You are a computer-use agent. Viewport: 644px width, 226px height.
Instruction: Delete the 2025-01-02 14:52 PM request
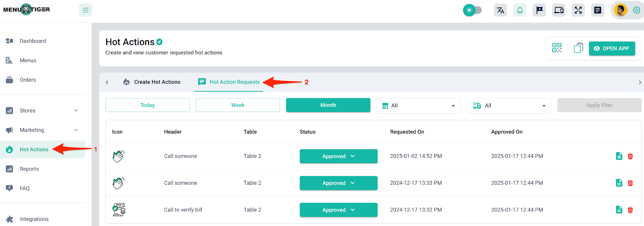coord(630,156)
